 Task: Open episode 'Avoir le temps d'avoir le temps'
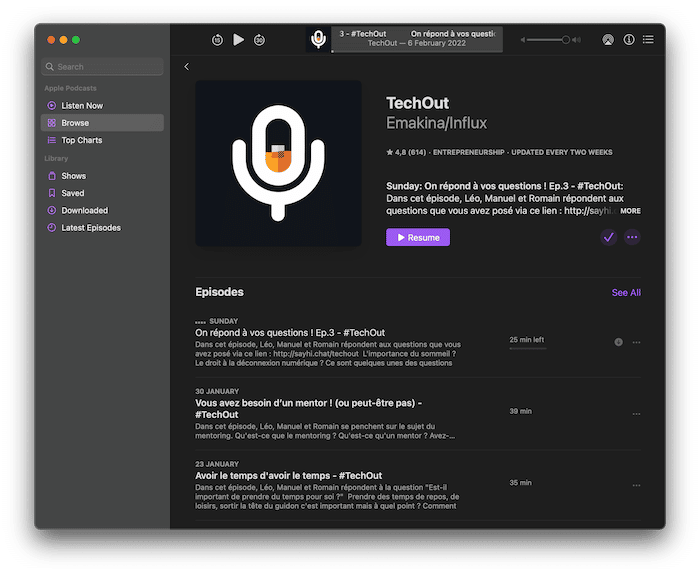coord(288,475)
